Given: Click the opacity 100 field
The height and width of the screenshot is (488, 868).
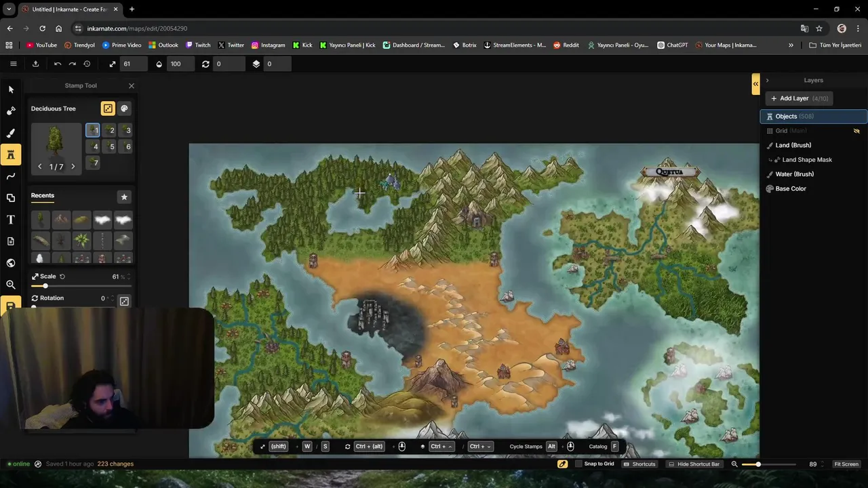Looking at the screenshot, I should pyautogui.click(x=182, y=64).
